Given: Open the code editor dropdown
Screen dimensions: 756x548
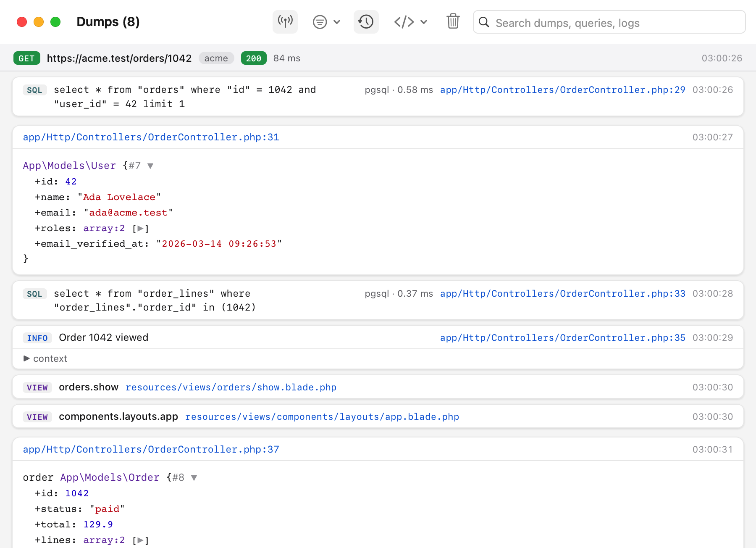Looking at the screenshot, I should (x=411, y=22).
